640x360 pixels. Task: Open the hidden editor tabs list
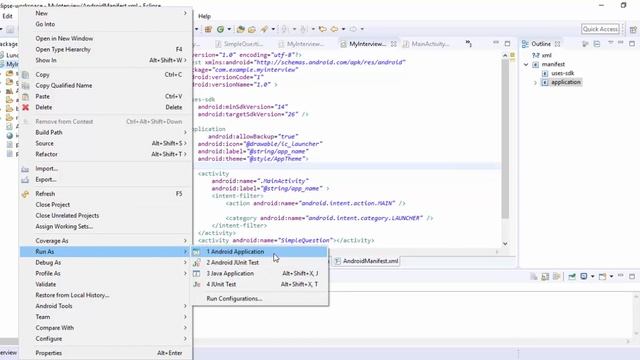pyautogui.click(x=469, y=44)
